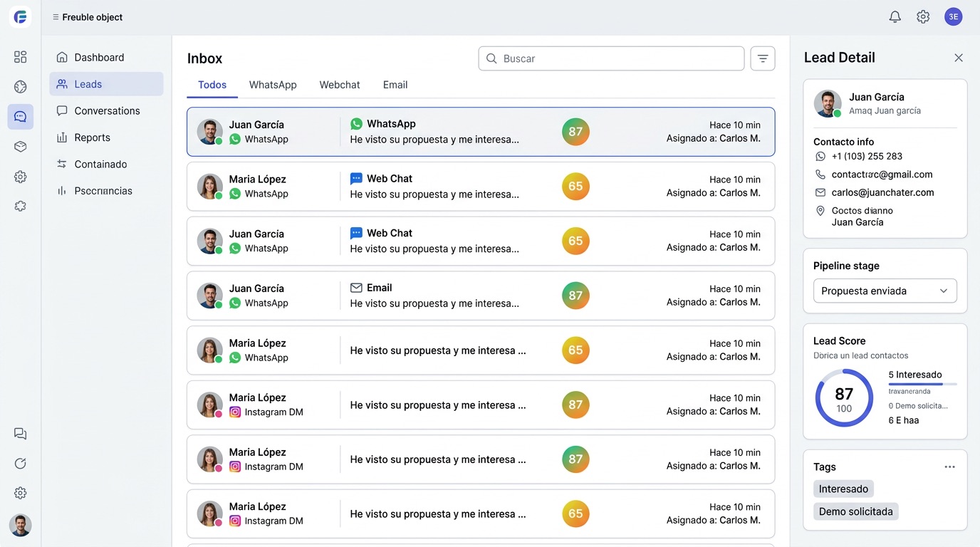The image size is (980, 547).
Task: Click the WhatsApp icon beside +1 (103) 255 283
Action: click(820, 156)
